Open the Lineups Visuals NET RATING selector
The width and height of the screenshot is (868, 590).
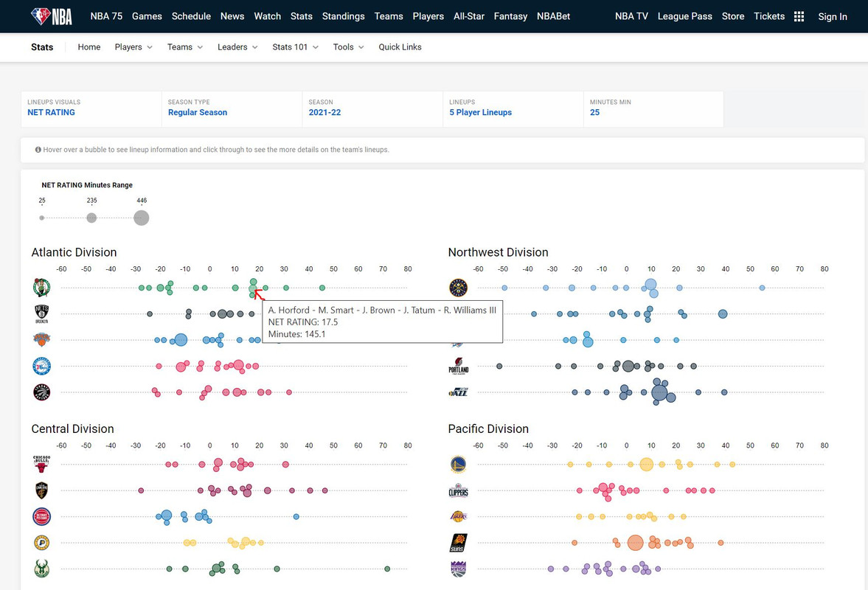[x=91, y=109]
